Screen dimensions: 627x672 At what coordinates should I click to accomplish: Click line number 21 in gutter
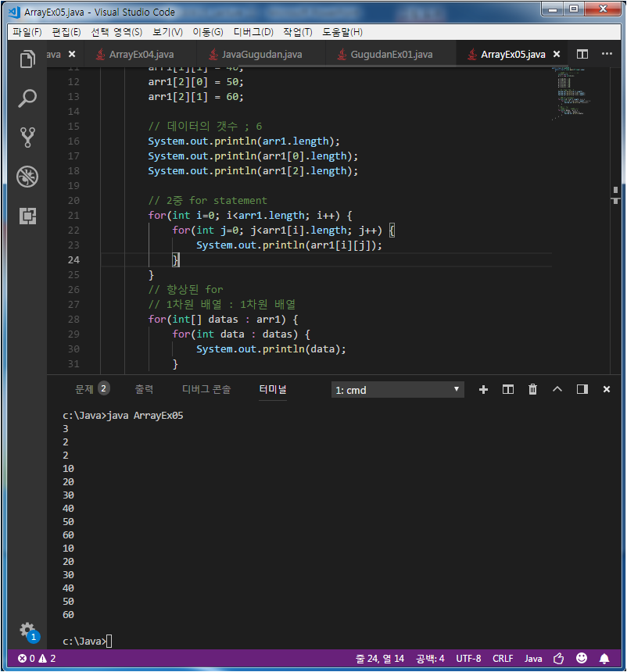point(73,216)
